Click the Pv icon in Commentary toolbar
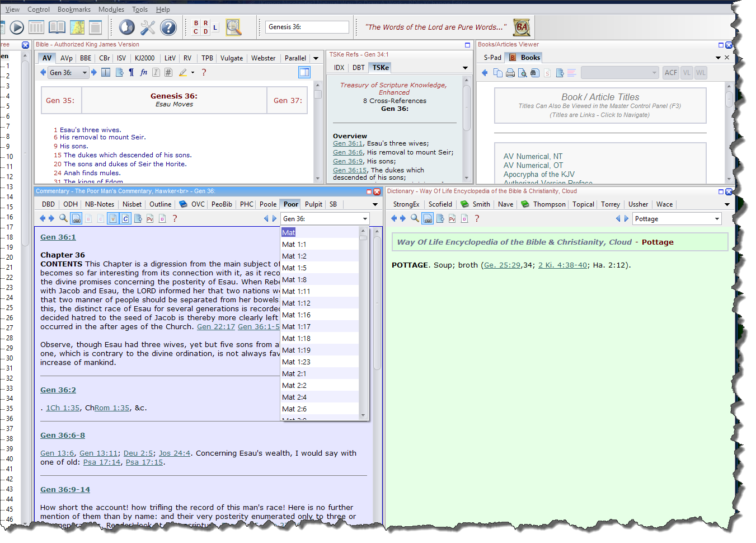756x543 pixels. (x=150, y=219)
